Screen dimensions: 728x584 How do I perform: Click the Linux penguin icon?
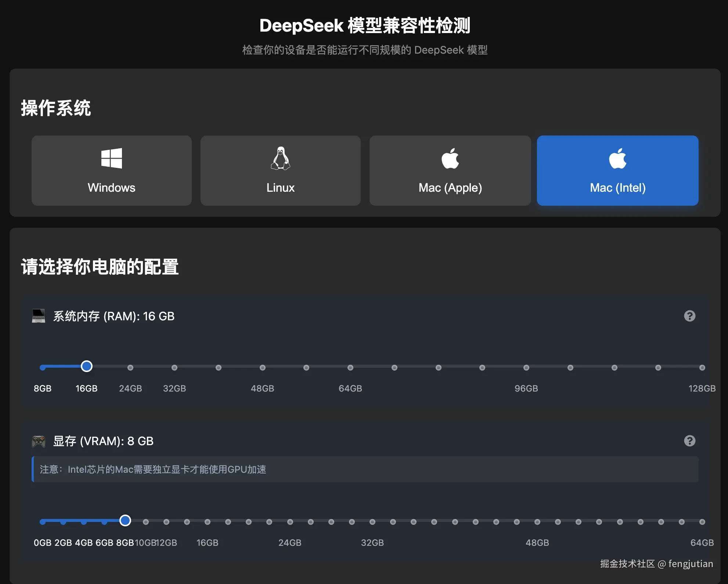point(281,158)
